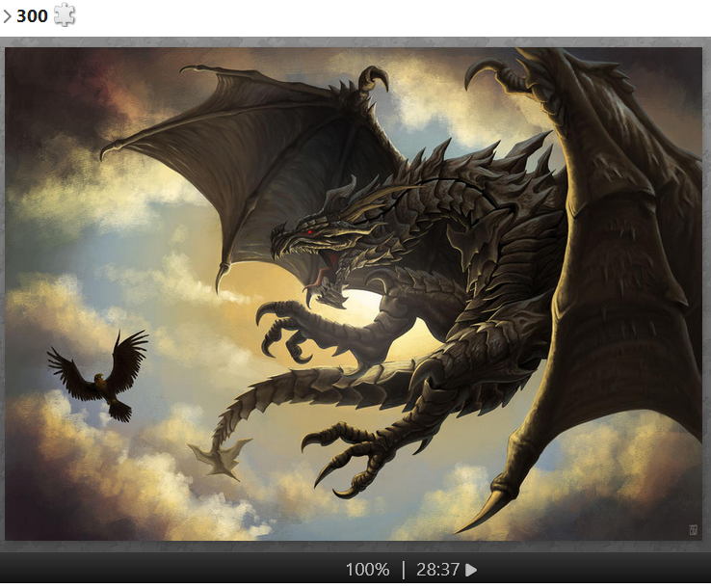Screen dimensions: 711x588
Task: Click the small pale bird below dragon's tail
Action: (x=220, y=458)
